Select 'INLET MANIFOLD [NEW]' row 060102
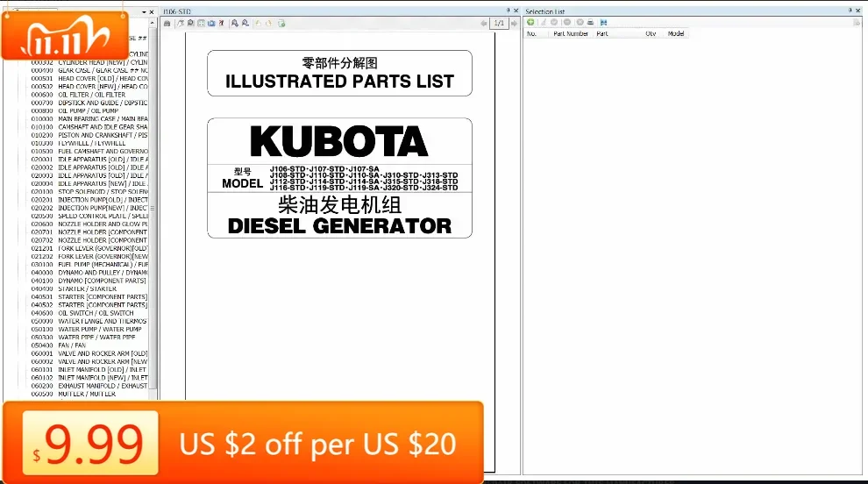 tap(89, 378)
